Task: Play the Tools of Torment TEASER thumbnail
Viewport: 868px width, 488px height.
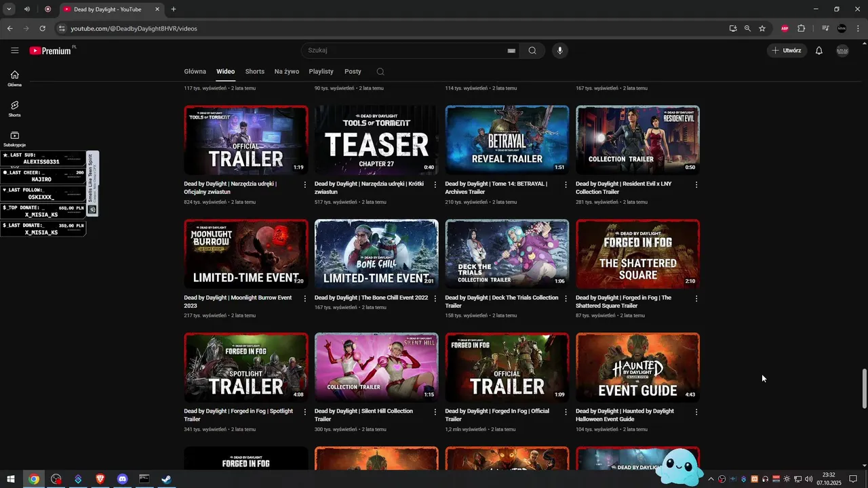Action: pos(376,140)
